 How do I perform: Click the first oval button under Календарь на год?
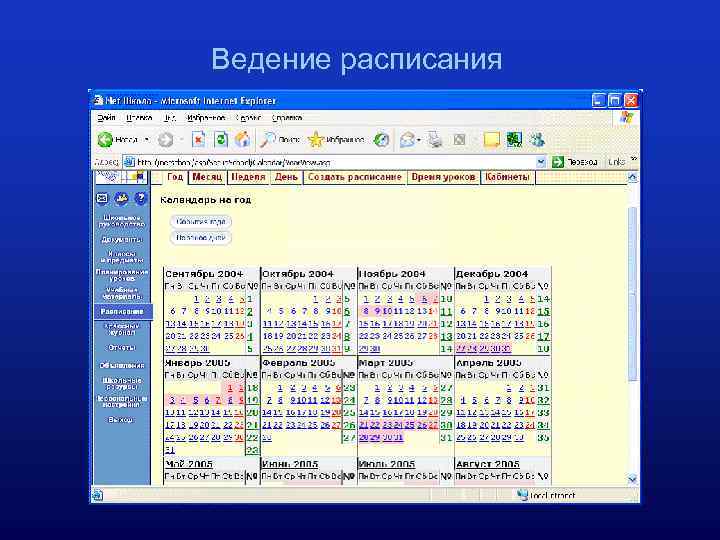coord(201,222)
